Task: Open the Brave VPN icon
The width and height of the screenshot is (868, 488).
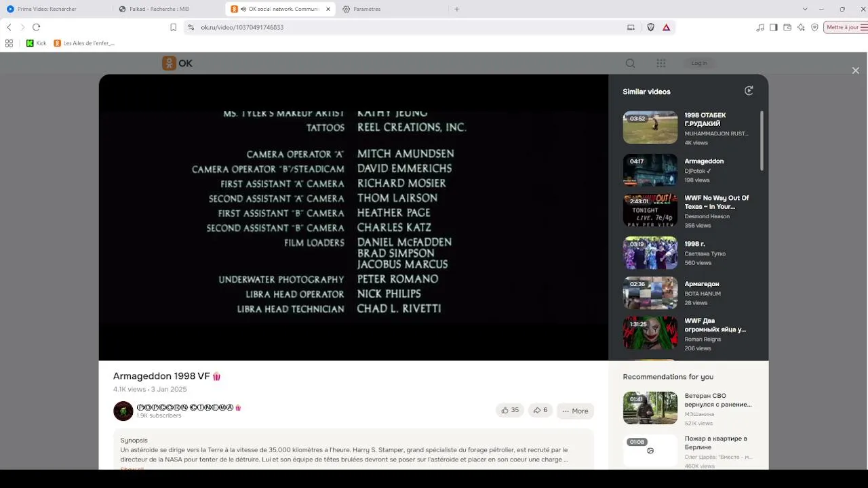Action: tap(814, 27)
